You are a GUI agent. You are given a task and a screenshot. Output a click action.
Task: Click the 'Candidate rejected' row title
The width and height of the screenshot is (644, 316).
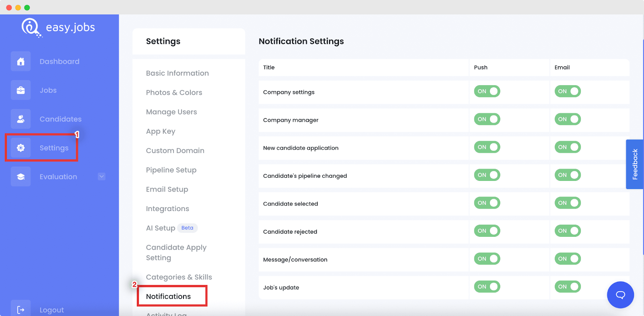(x=290, y=232)
